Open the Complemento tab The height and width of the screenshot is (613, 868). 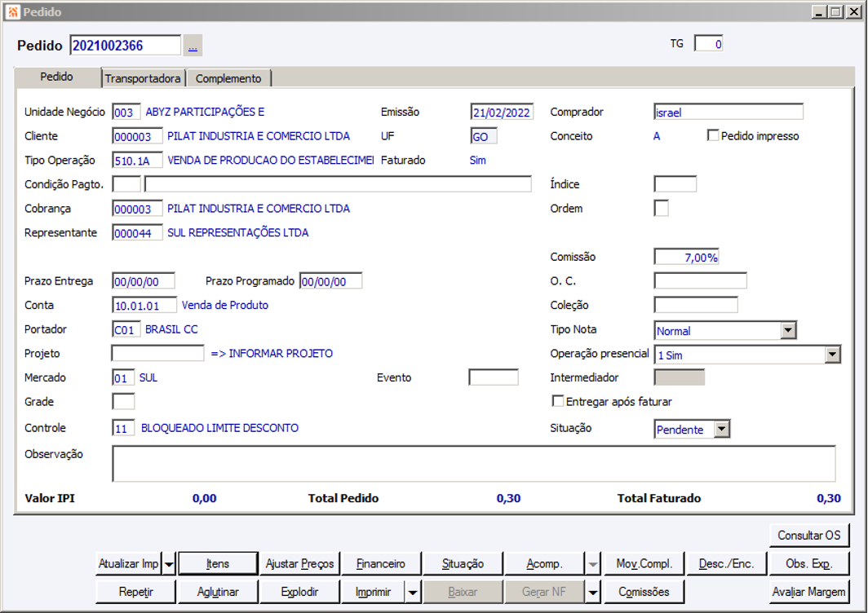[228, 78]
